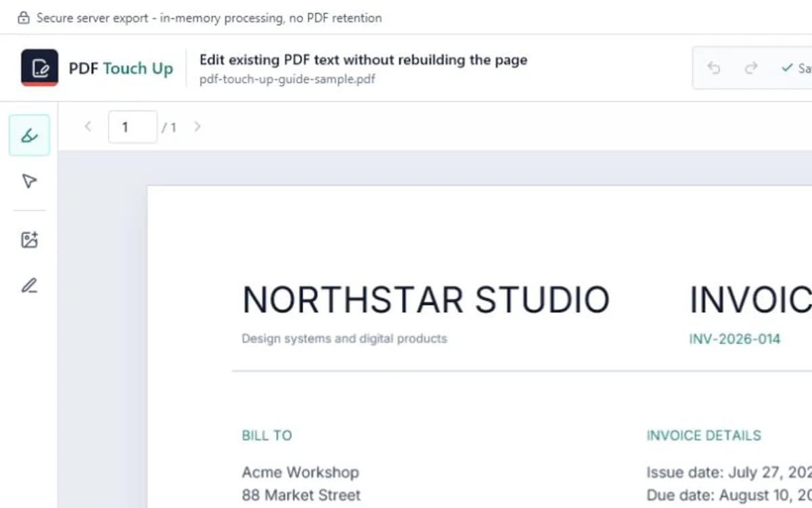Click the pdf-touch-up-guide-sample.pdf file name
This screenshot has height=508, width=812.
[x=287, y=79]
